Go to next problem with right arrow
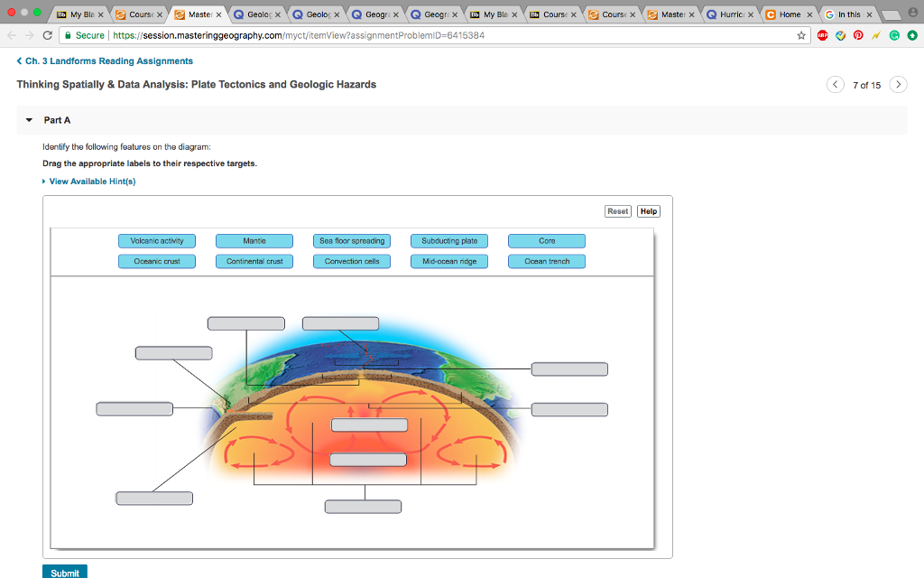 [x=898, y=84]
